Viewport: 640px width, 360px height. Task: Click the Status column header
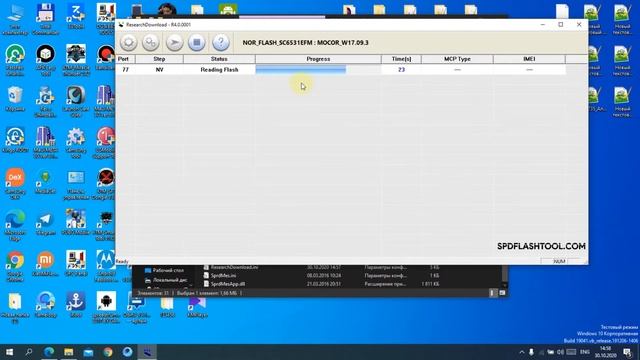point(219,59)
